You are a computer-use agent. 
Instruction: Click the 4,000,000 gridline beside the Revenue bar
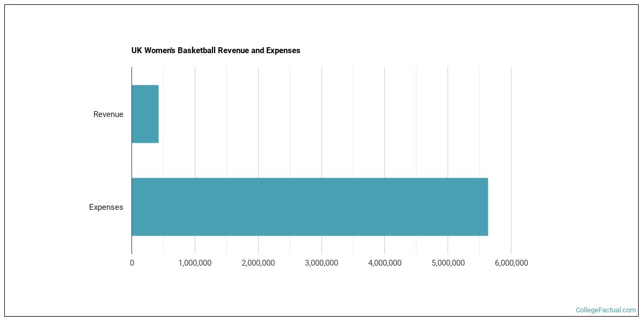pos(384,114)
